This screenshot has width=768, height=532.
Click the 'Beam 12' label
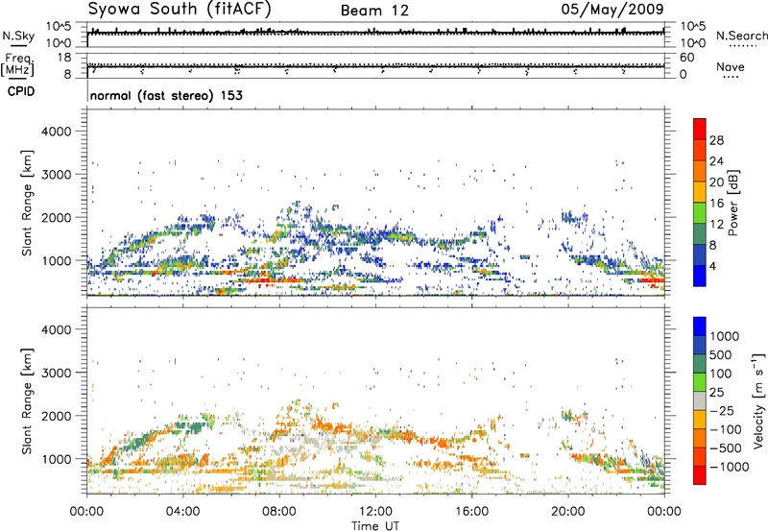coord(374,11)
